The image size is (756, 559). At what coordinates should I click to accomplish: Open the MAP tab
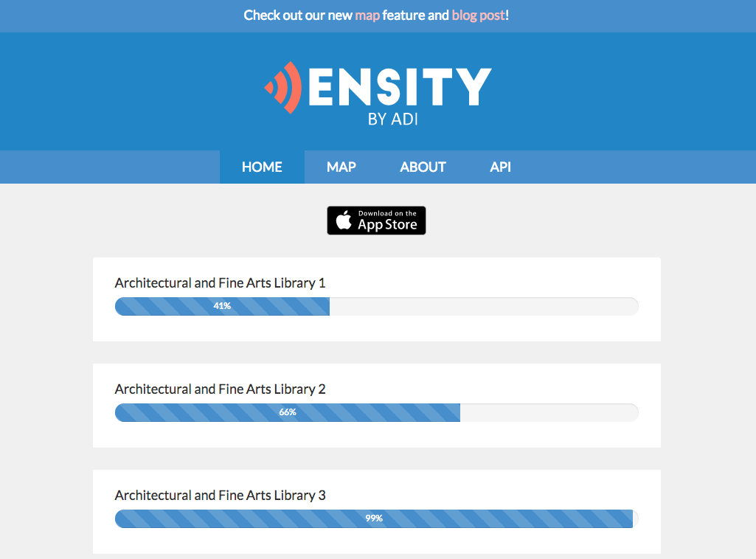pos(341,167)
